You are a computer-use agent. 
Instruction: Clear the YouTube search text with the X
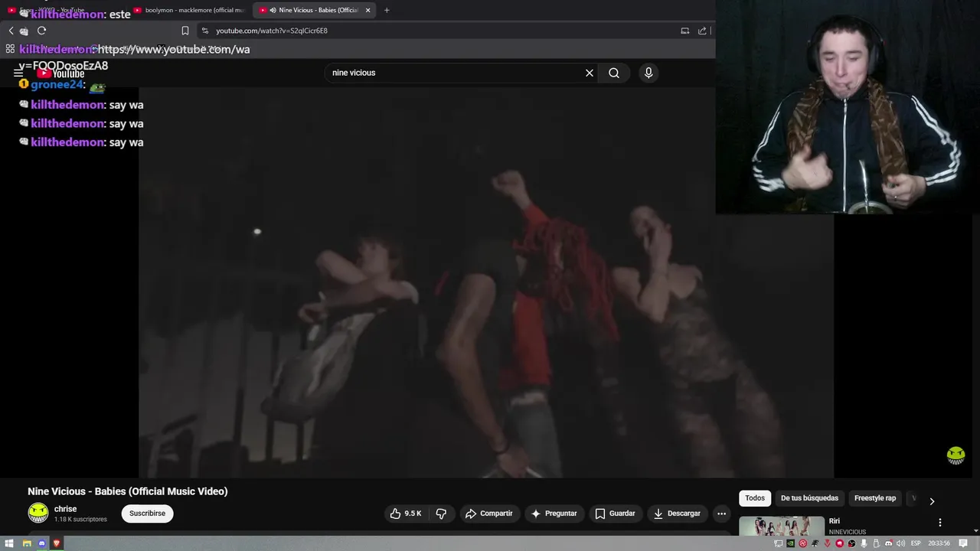590,73
